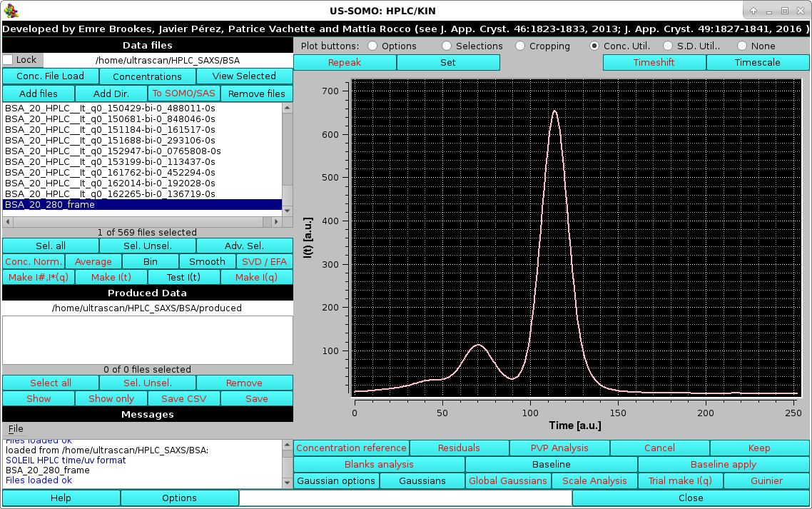Viewport: 812px width, 509px height.
Task: Toggle the Lock checkbox
Action: coord(7,60)
